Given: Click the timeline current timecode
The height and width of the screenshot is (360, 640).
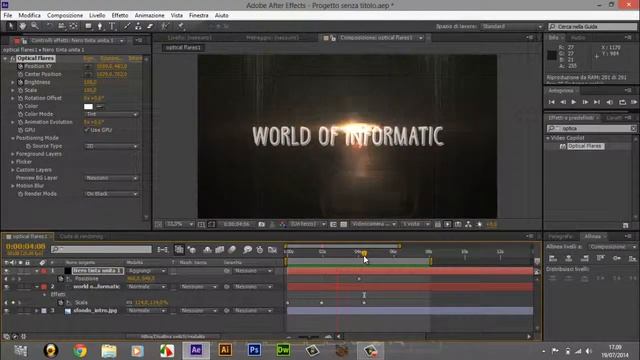Looking at the screenshot, I should tap(26, 247).
